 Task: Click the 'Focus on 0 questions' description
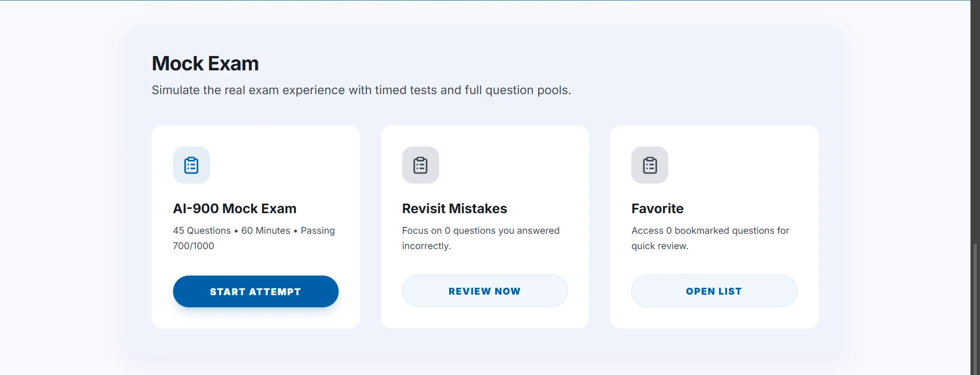coord(480,231)
